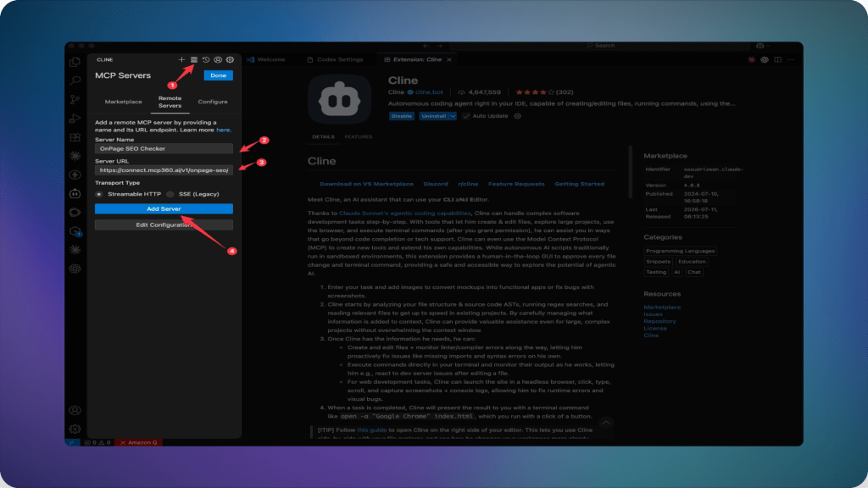Open errors and warnings status bar item

tap(97, 442)
